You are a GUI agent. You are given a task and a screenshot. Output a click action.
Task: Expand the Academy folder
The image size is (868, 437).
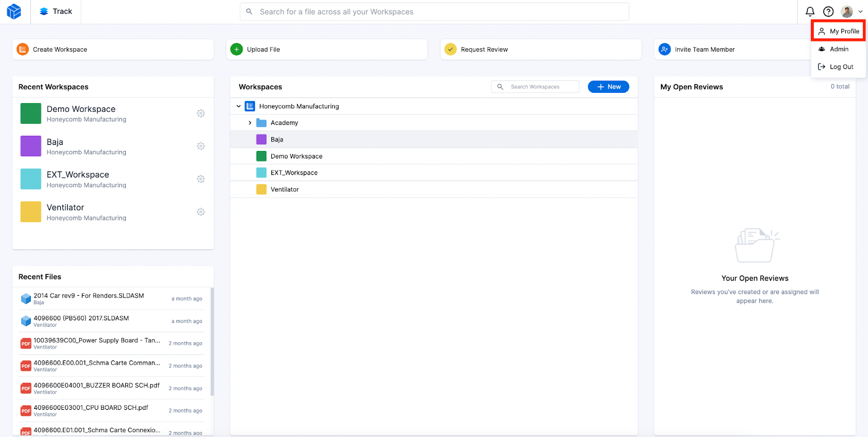click(x=250, y=123)
